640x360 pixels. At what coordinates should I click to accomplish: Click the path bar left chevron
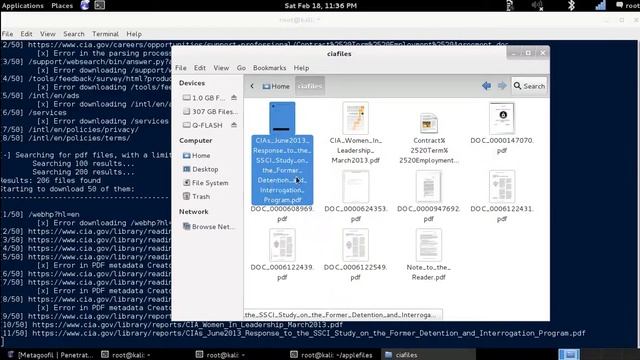tap(252, 86)
